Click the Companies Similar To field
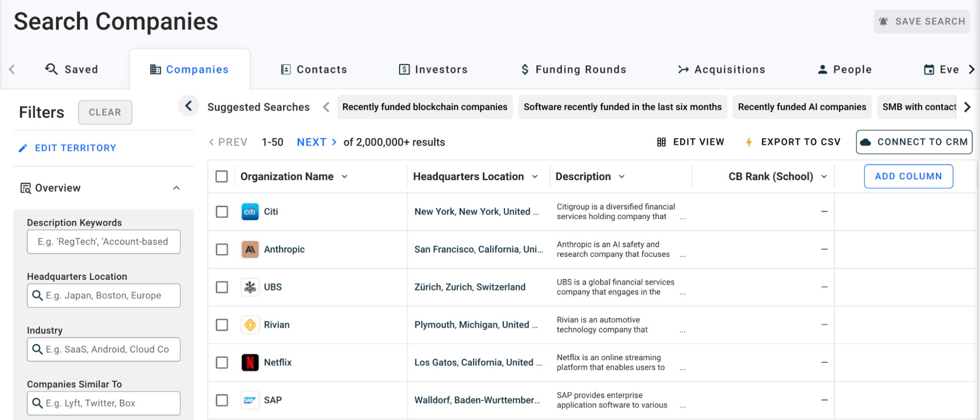Screen dimensions: 980x420 point(103,403)
